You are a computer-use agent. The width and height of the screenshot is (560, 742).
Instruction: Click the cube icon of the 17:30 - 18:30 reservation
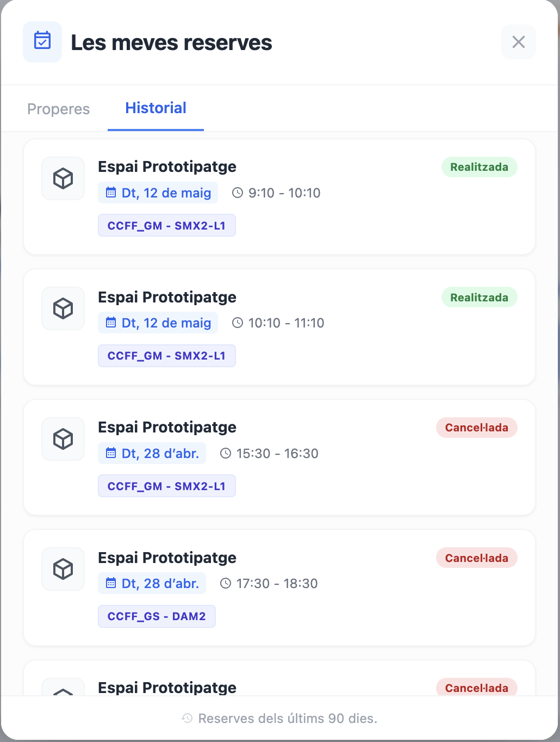pyautogui.click(x=63, y=569)
